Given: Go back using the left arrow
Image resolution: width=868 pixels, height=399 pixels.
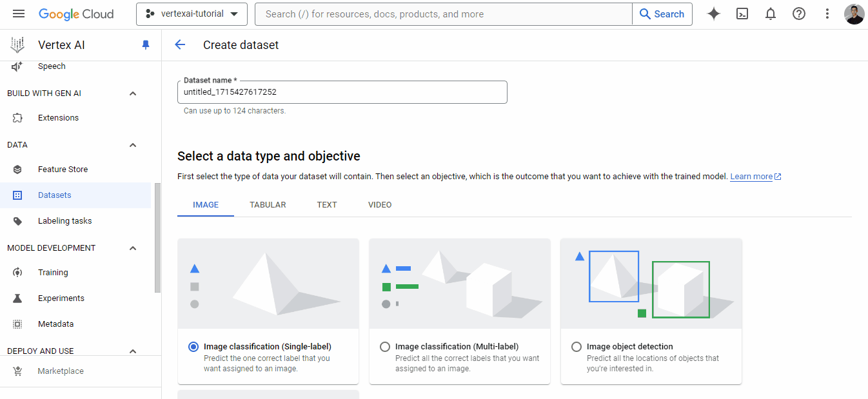Looking at the screenshot, I should point(180,44).
